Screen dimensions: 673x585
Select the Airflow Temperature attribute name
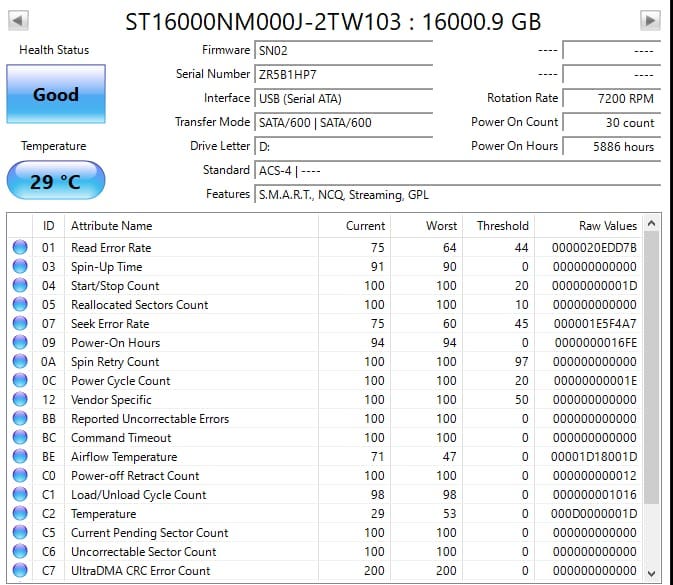124,457
